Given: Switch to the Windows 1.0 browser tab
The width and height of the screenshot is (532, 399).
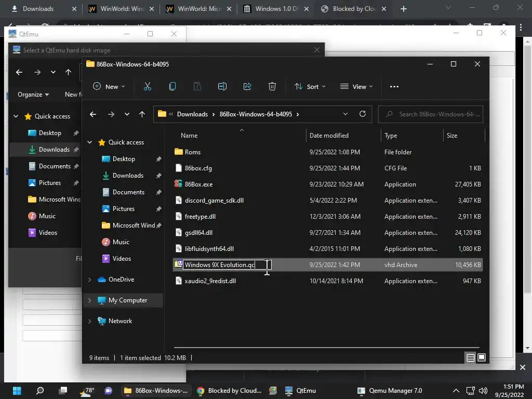Looking at the screenshot, I should (276, 9).
